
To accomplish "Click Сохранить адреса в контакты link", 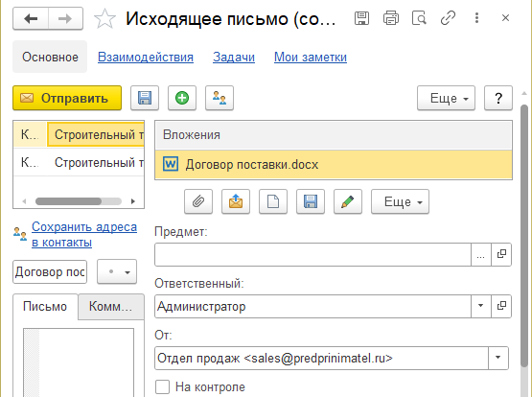I will tap(84, 235).
